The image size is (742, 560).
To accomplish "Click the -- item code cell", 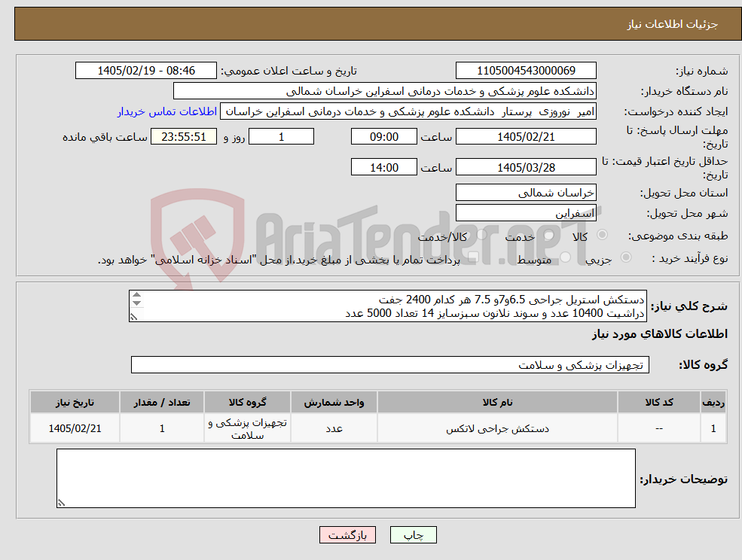I will (x=659, y=428).
